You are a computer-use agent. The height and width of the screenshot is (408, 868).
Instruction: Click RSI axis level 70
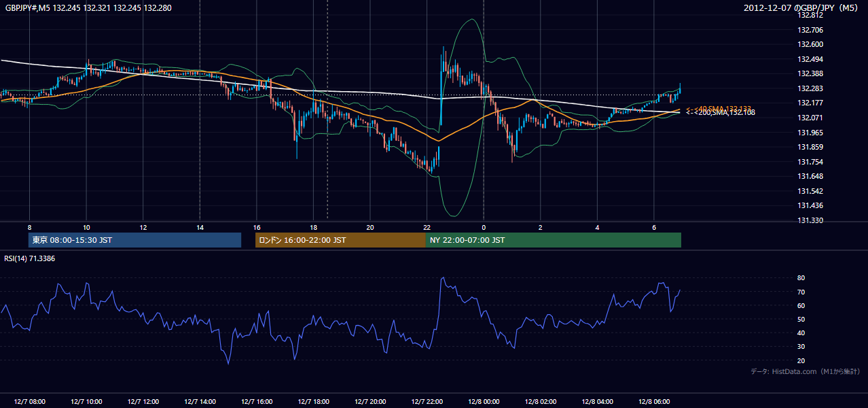pyautogui.click(x=801, y=292)
